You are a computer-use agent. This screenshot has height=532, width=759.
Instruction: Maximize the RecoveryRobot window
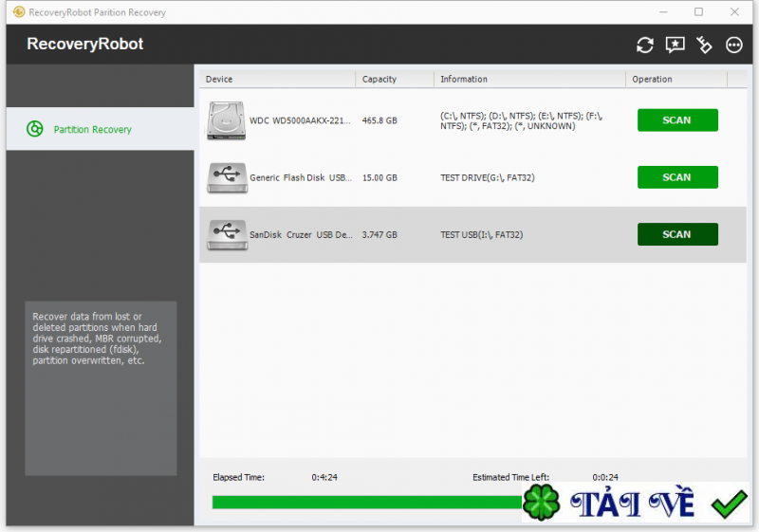(x=698, y=11)
